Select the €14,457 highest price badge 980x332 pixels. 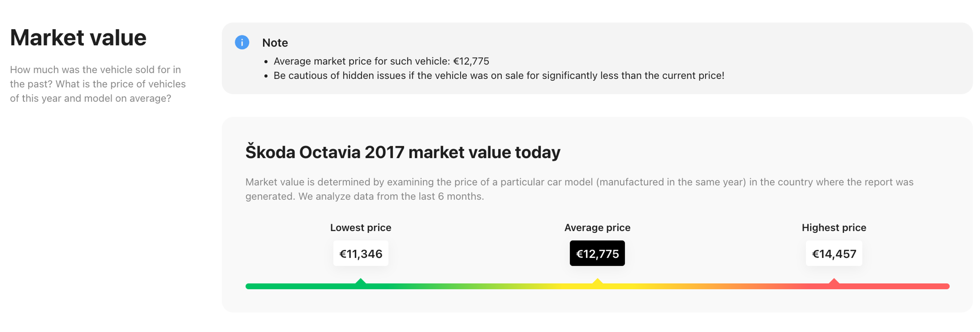tap(834, 253)
